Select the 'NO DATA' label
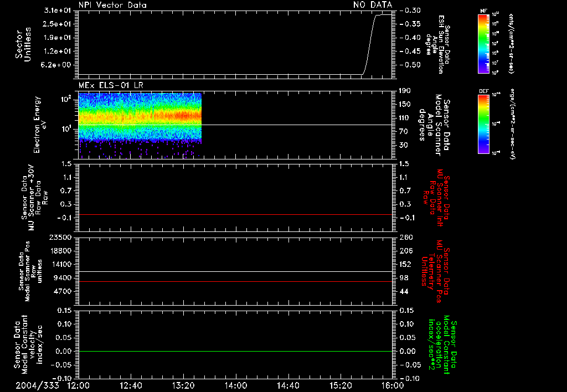Viewport: 567px width, 392px height. click(x=373, y=5)
